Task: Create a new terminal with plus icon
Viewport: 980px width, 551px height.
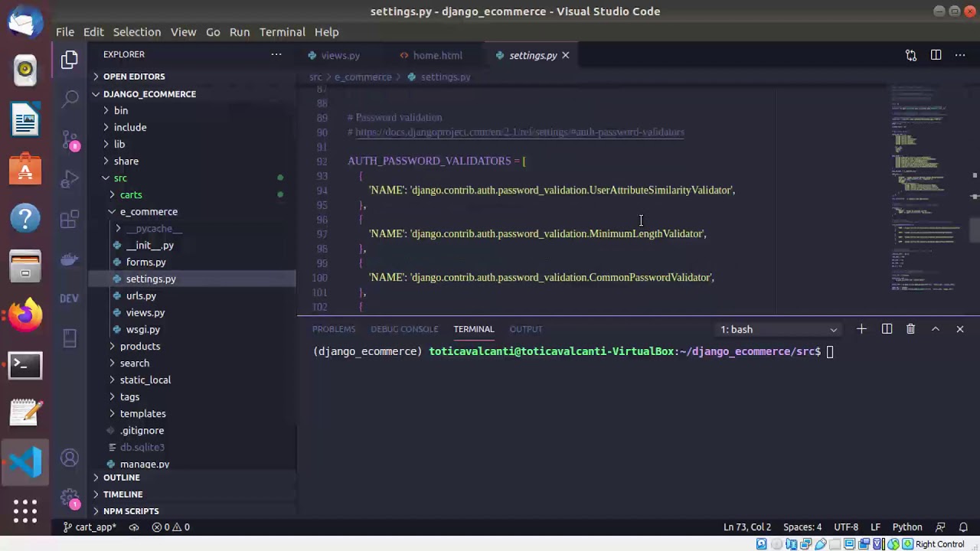Action: pos(861,329)
